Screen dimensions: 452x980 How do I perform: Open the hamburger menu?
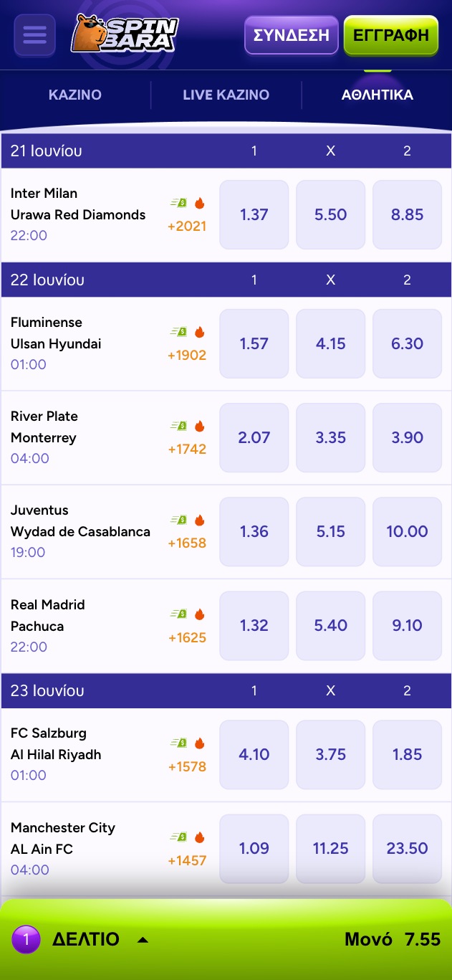pos(34,34)
